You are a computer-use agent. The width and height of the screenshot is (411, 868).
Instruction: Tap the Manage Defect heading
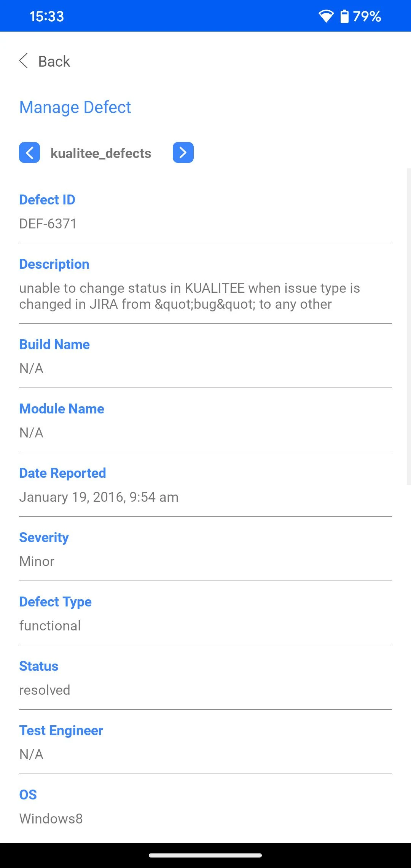point(75,107)
